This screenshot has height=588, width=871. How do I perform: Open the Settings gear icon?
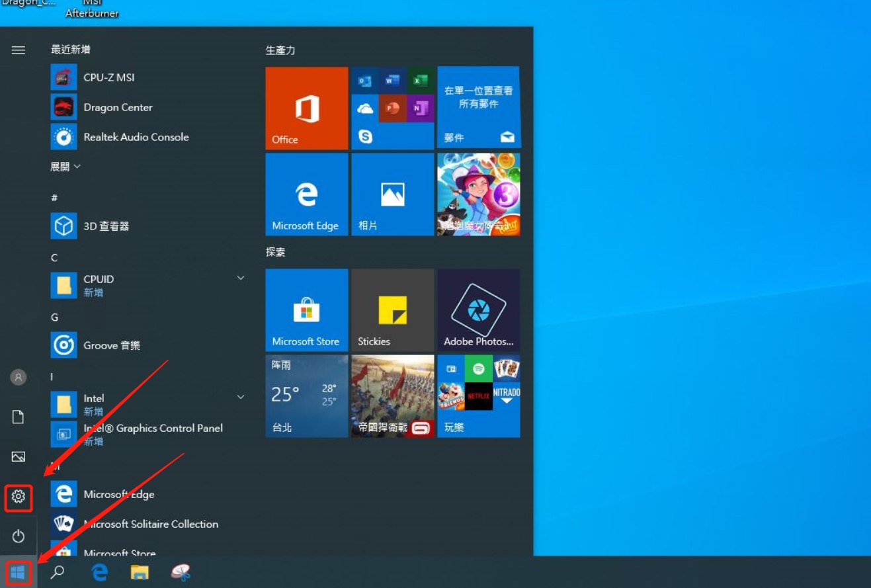coord(19,497)
